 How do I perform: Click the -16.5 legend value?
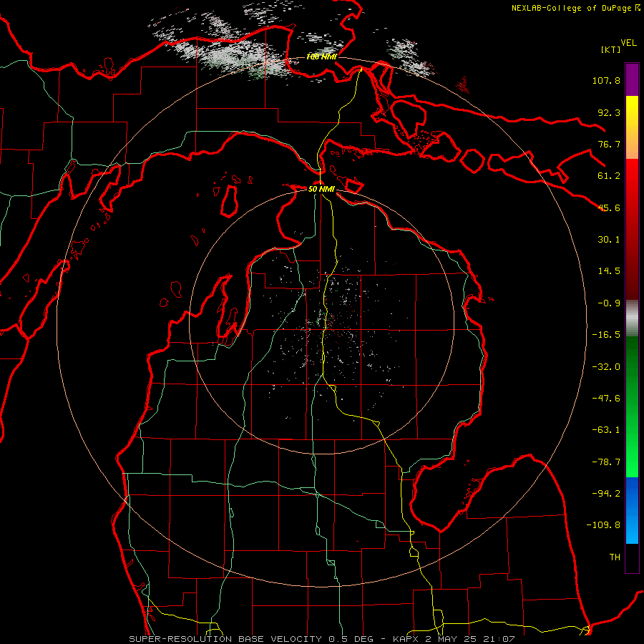[x=606, y=335]
